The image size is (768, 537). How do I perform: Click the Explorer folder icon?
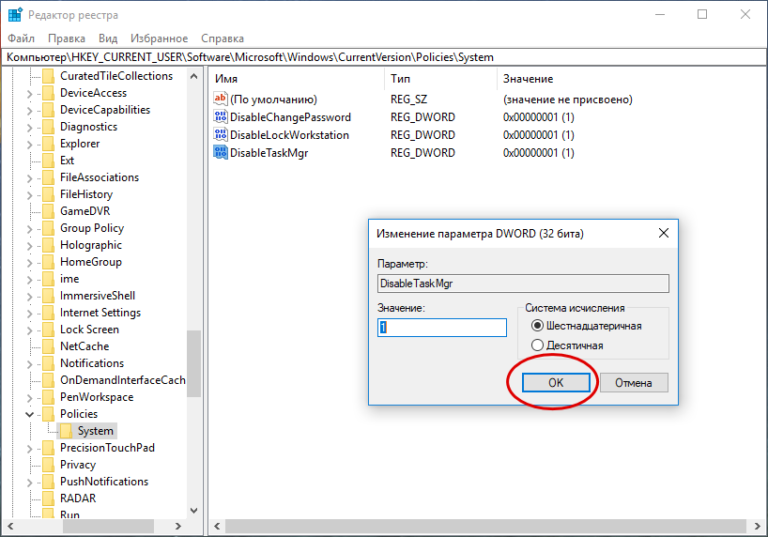coord(48,143)
